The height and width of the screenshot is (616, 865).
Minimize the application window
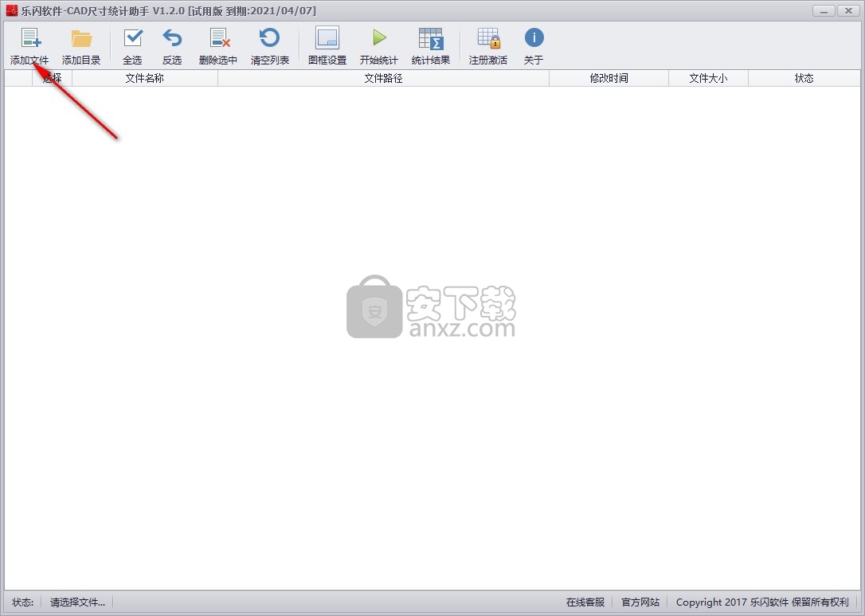click(x=824, y=10)
